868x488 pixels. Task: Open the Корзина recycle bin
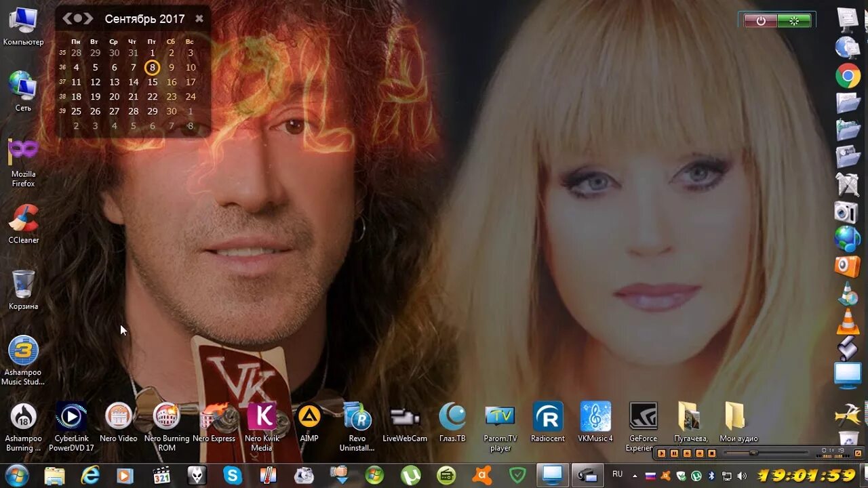pos(23,290)
